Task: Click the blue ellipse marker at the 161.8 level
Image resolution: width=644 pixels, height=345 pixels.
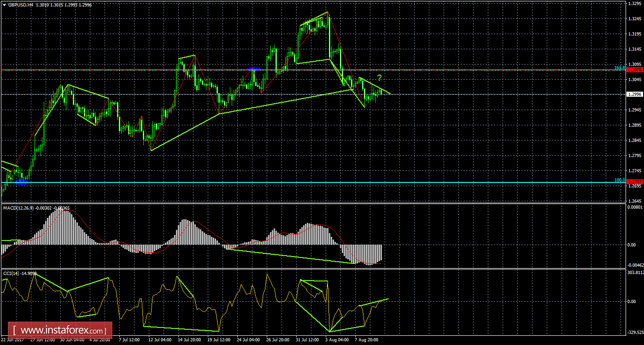Action: pos(254,69)
